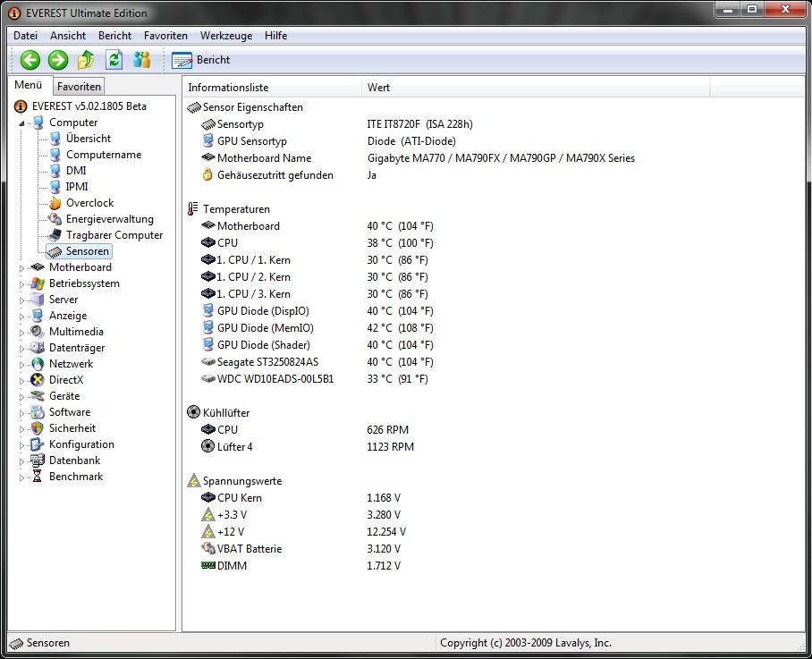Click the Sicherheit shield icon
The image size is (812, 659).
tap(38, 428)
